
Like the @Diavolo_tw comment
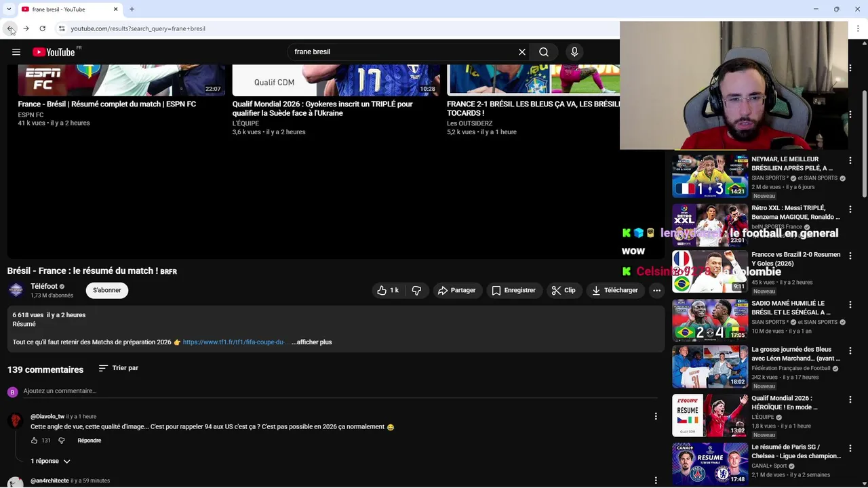click(35, 441)
